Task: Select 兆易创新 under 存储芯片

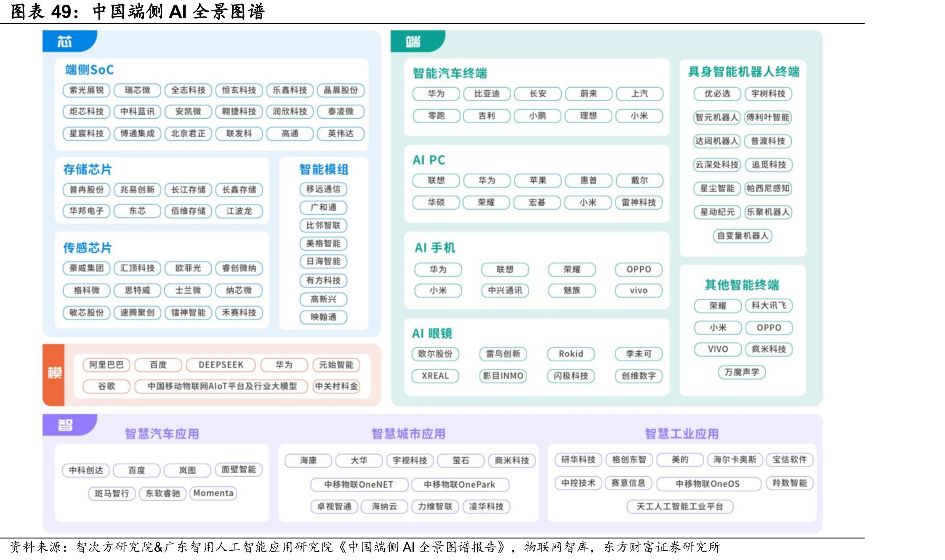Action: 137,190
